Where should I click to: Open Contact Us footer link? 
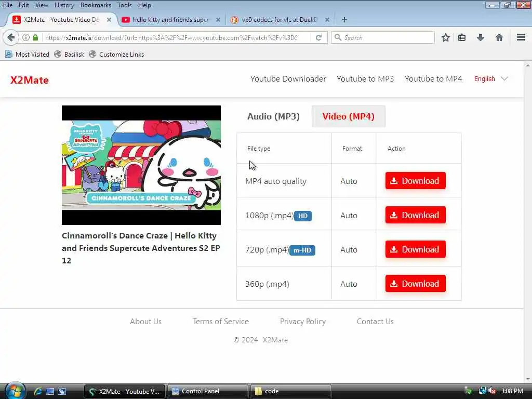[x=375, y=321]
